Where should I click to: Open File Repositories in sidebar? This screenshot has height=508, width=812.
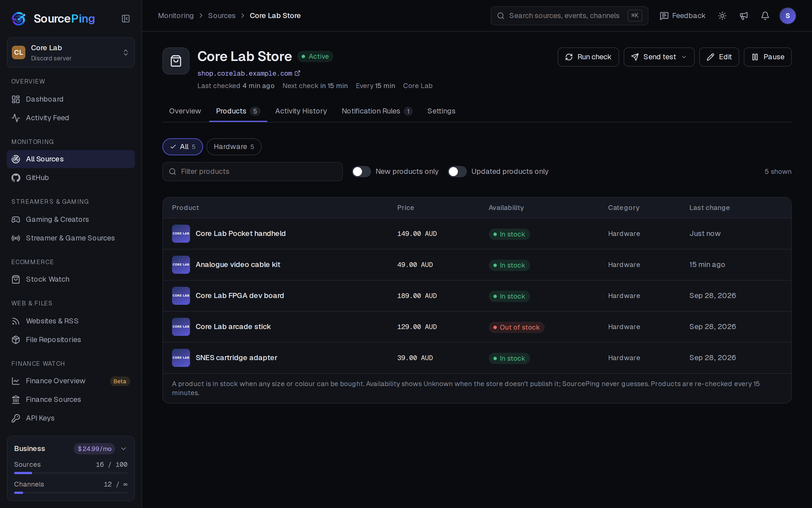click(71, 339)
